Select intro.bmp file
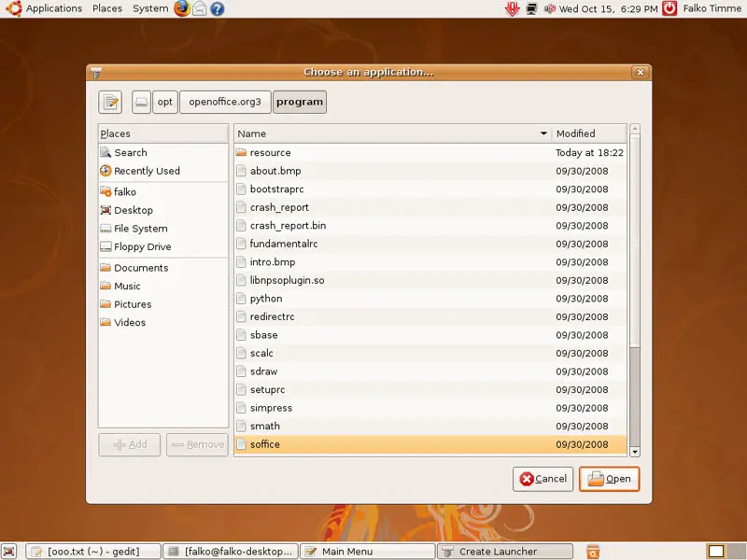 [x=430, y=262]
